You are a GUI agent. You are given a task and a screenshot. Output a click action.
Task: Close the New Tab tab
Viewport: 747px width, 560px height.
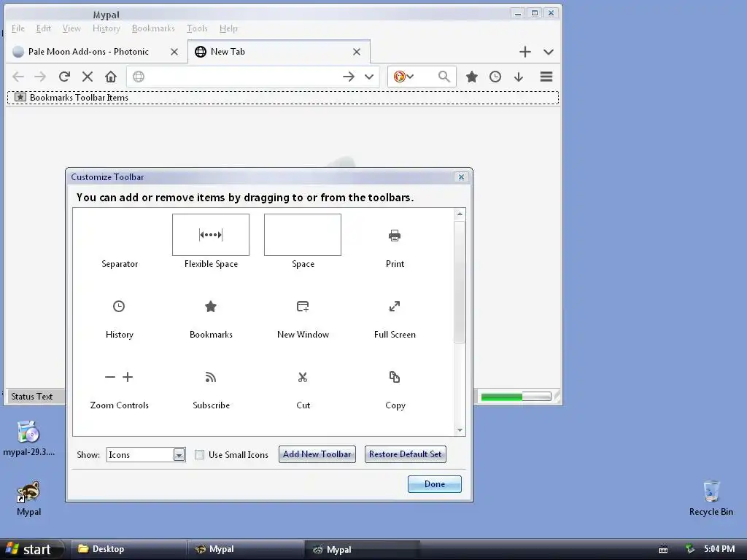click(x=356, y=52)
